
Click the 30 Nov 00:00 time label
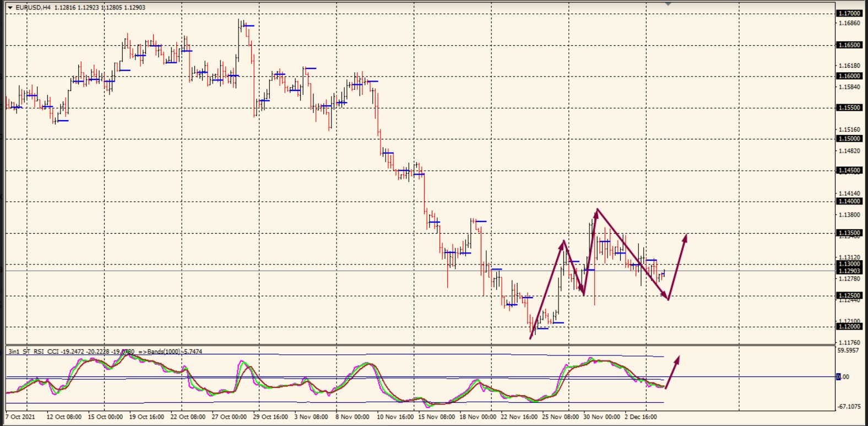(x=601, y=417)
